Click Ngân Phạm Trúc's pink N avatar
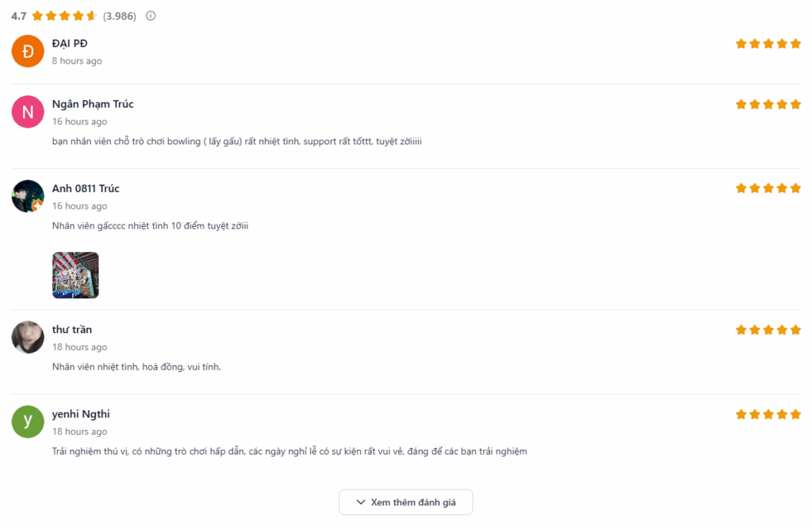812x526 pixels. click(x=28, y=112)
